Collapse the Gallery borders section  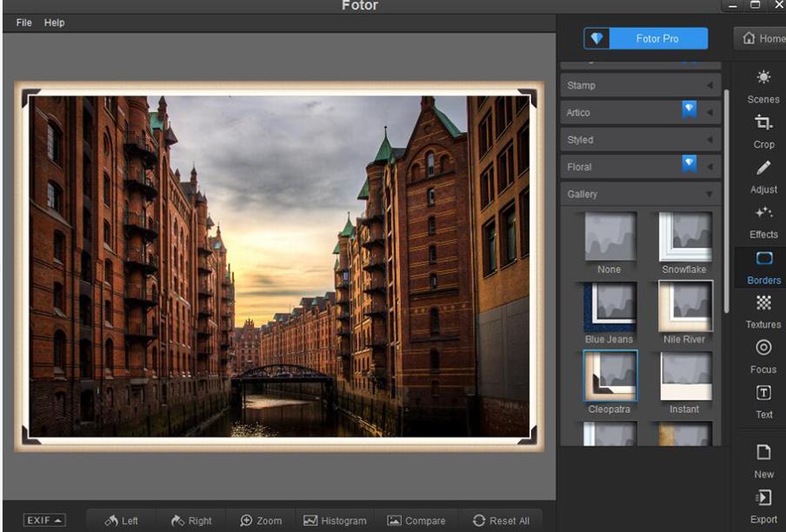coord(641,194)
